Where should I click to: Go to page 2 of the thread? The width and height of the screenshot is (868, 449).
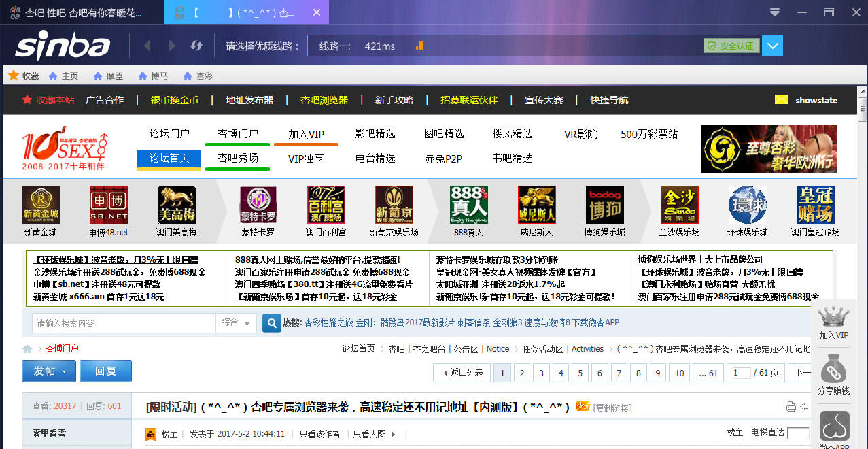521,373
